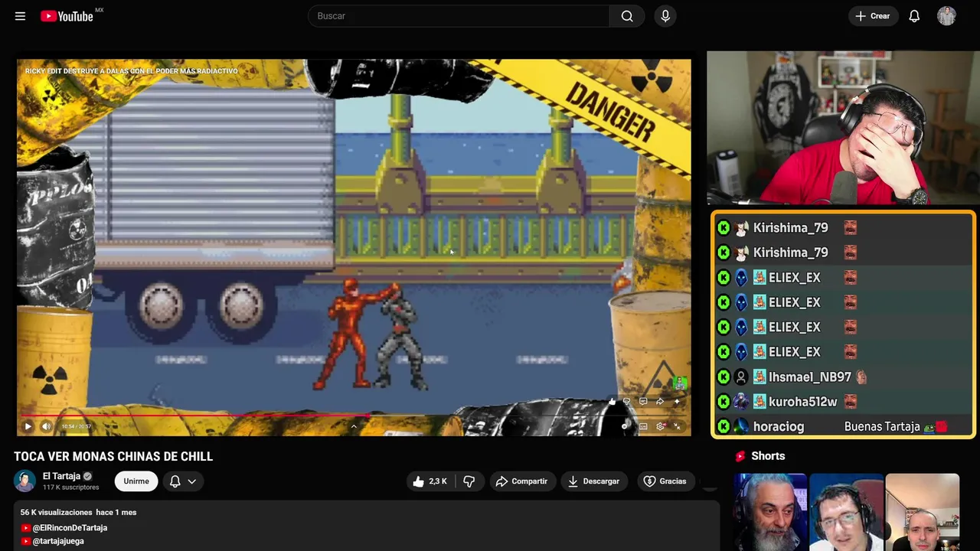Viewport: 980px width, 551px height.
Task: Click Compartir to share the video
Action: tap(521, 481)
